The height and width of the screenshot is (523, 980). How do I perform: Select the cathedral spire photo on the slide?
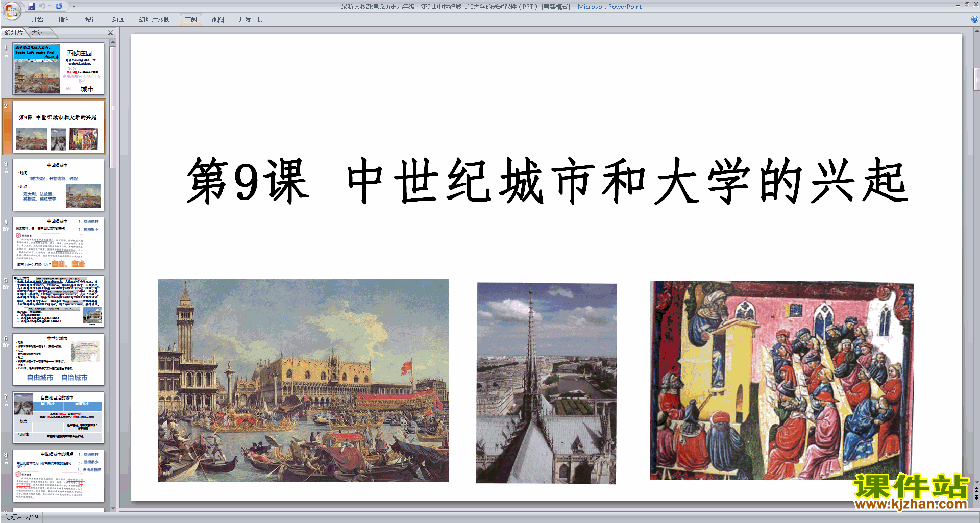[546, 383]
